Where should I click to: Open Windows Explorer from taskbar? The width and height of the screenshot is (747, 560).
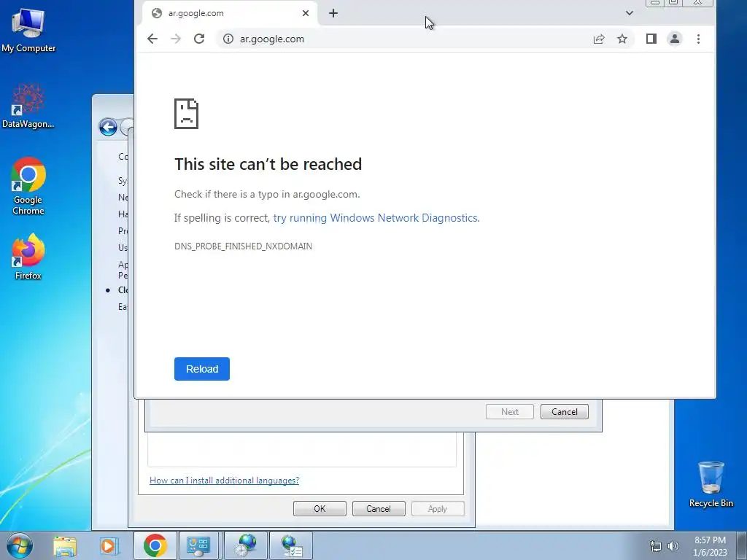pyautogui.click(x=65, y=545)
